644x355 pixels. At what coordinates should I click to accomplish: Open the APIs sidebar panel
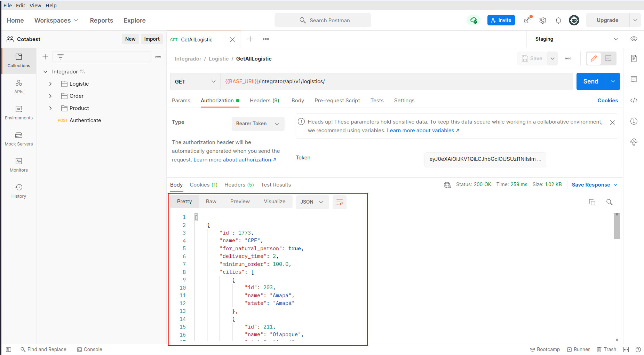click(19, 87)
